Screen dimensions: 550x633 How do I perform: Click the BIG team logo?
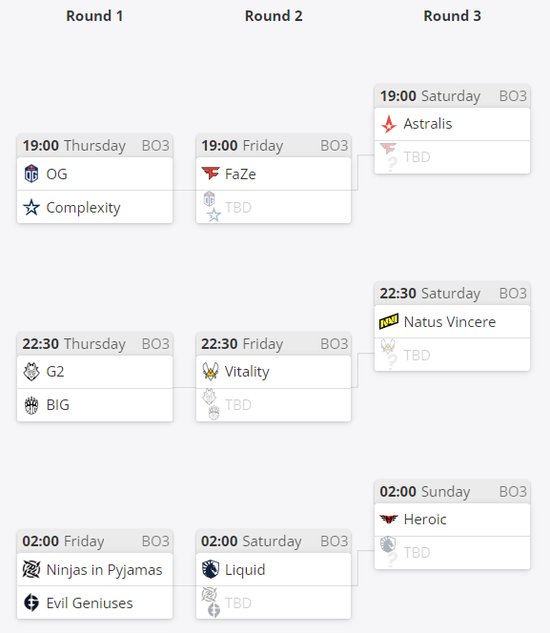(31, 405)
